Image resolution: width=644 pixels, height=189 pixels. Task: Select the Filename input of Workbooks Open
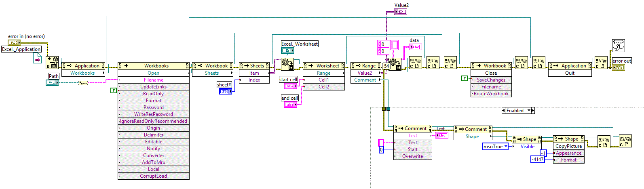tap(154, 80)
